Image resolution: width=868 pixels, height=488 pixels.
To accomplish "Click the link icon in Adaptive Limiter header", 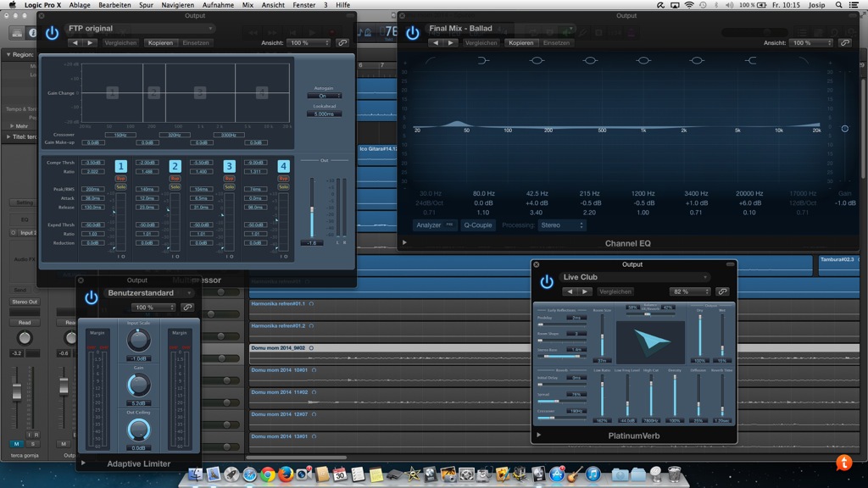I will (x=187, y=307).
